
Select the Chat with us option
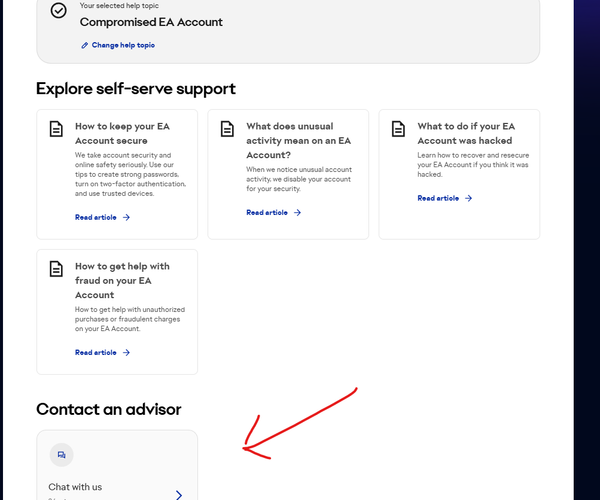pos(75,487)
